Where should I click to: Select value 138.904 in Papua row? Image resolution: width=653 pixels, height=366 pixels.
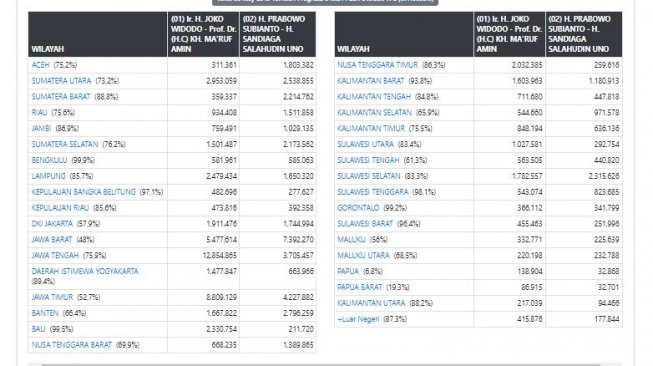tap(530, 271)
